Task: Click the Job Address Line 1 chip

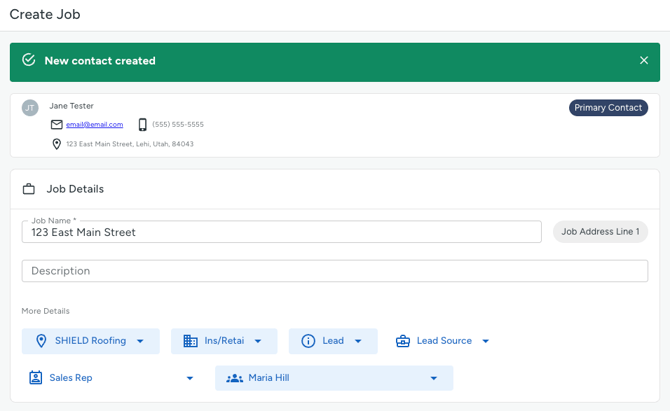Action: 600,232
